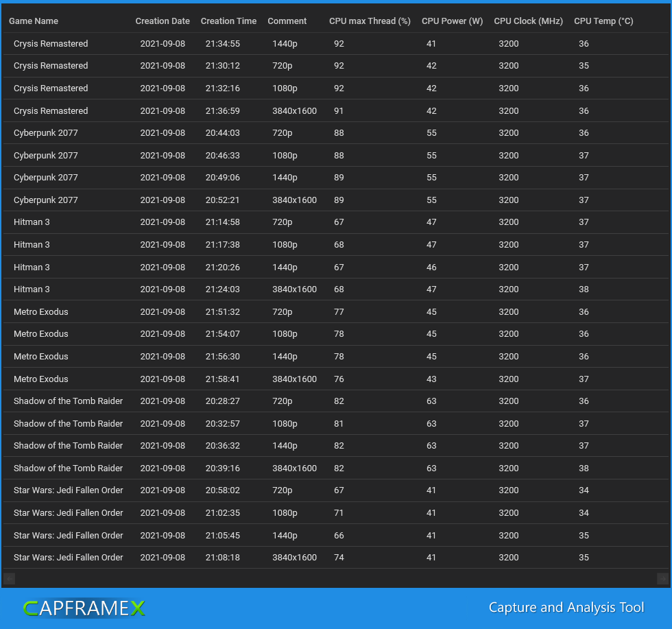Select the creation time 21:54:07 cell
Screen dimensions: 672x629
coord(222,334)
